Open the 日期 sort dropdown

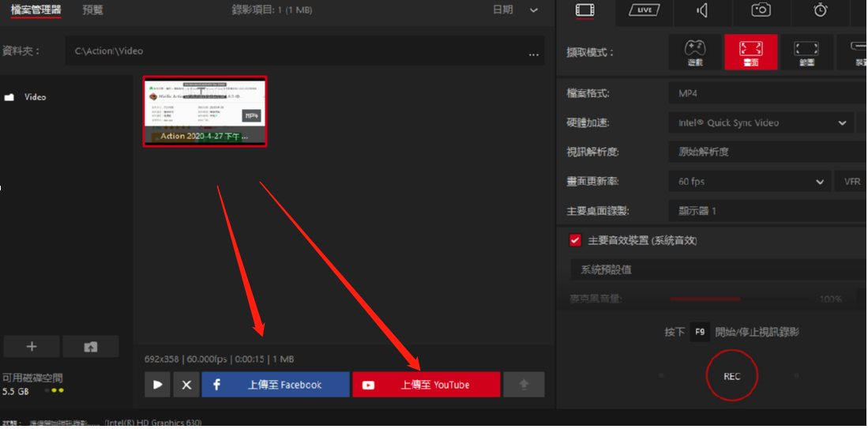[x=516, y=10]
